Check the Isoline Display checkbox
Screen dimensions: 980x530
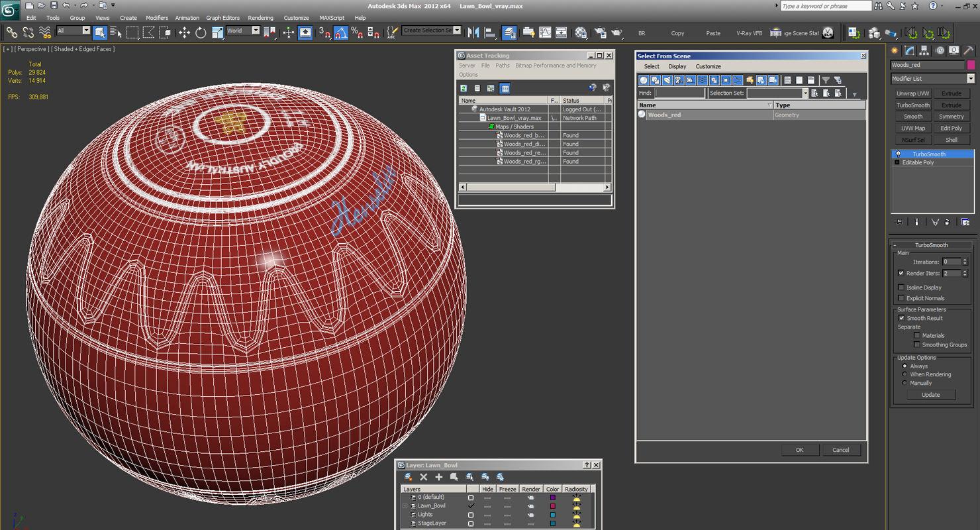click(901, 288)
